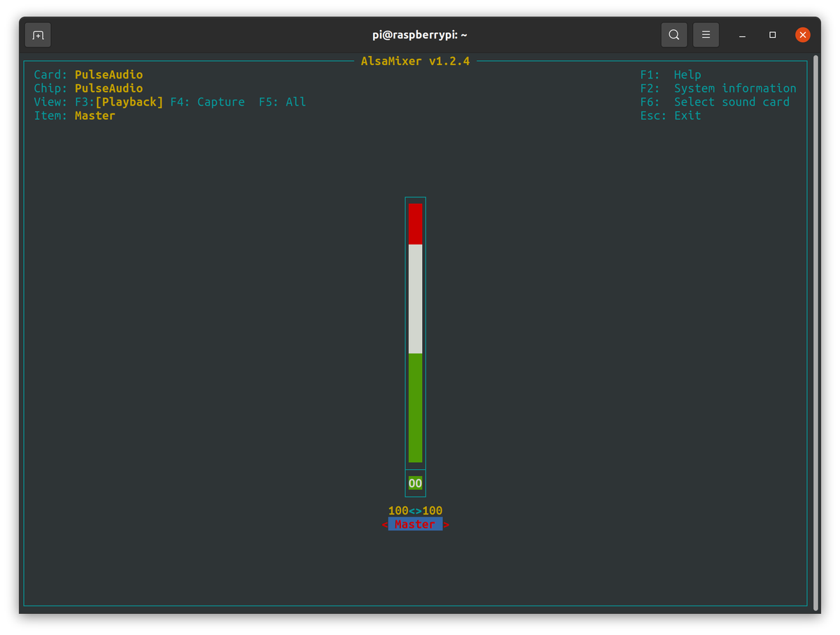Click the F1 Help entry
Viewport: 840px width, 635px height.
tap(671, 75)
